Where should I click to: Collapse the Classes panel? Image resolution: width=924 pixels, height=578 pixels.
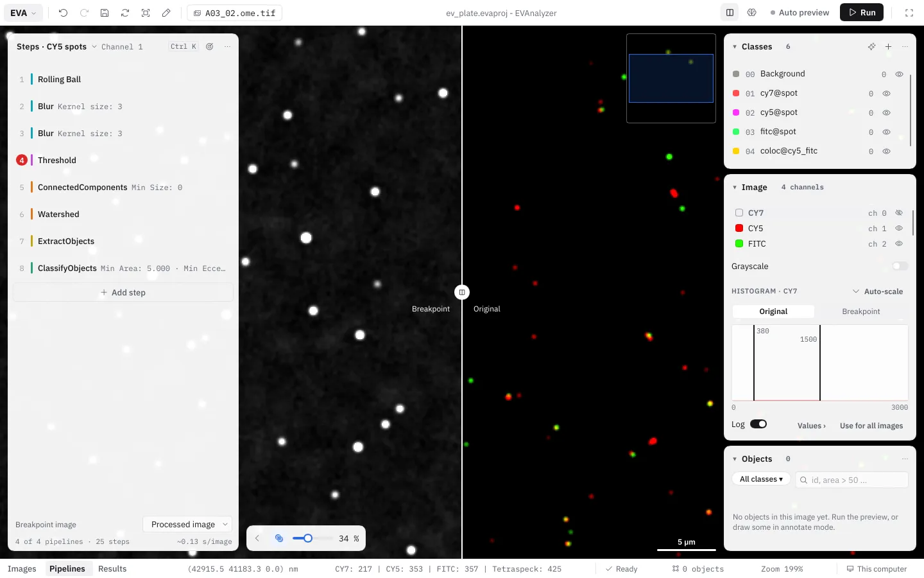[x=735, y=46]
